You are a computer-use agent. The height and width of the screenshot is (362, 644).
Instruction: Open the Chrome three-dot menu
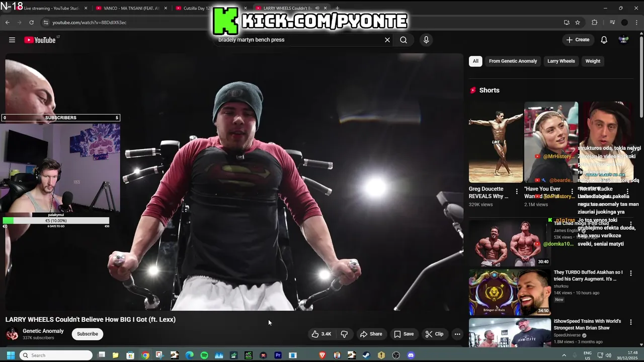click(637, 22)
